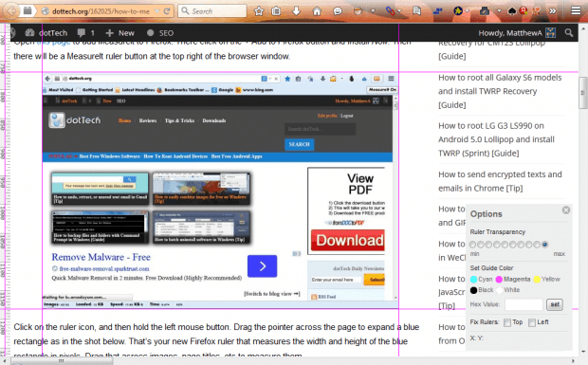Go back with the browser Back arrow

[x=11, y=10]
